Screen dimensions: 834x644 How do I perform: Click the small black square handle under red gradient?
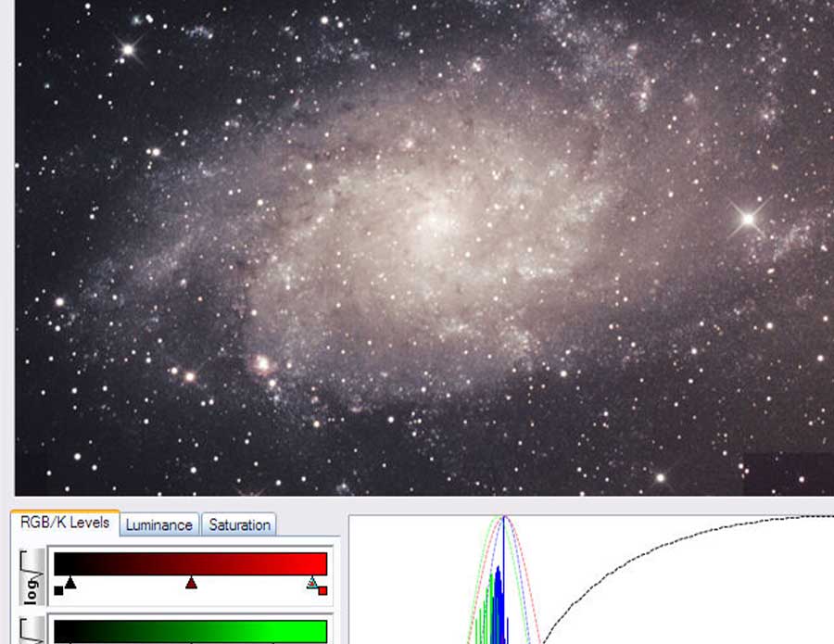(57, 592)
